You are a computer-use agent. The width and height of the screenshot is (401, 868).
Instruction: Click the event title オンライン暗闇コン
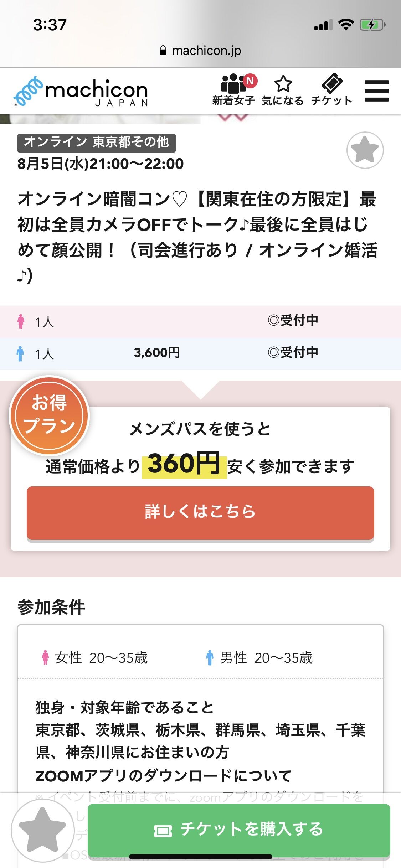[197, 237]
